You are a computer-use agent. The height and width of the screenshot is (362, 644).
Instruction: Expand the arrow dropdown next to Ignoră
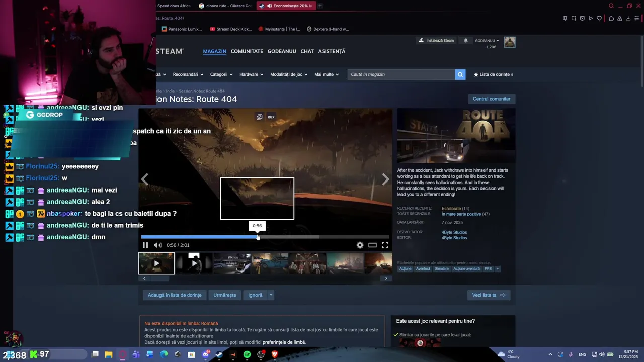271,295
